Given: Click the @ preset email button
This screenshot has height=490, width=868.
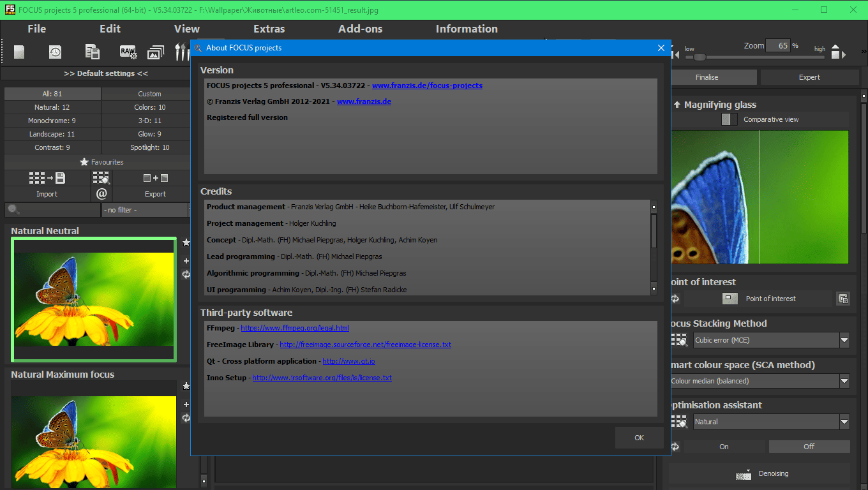Looking at the screenshot, I should click(101, 193).
